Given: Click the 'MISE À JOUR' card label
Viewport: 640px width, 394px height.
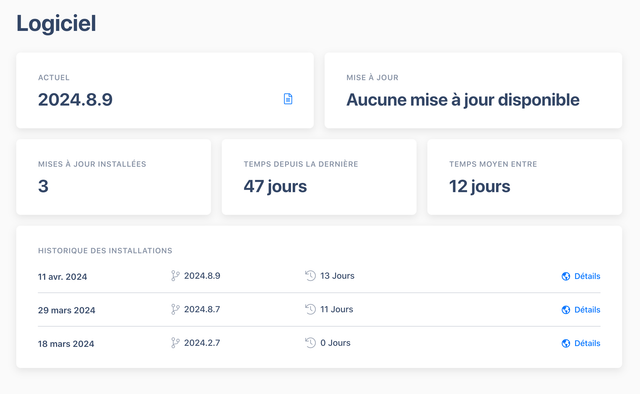Looking at the screenshot, I should 372,78.
